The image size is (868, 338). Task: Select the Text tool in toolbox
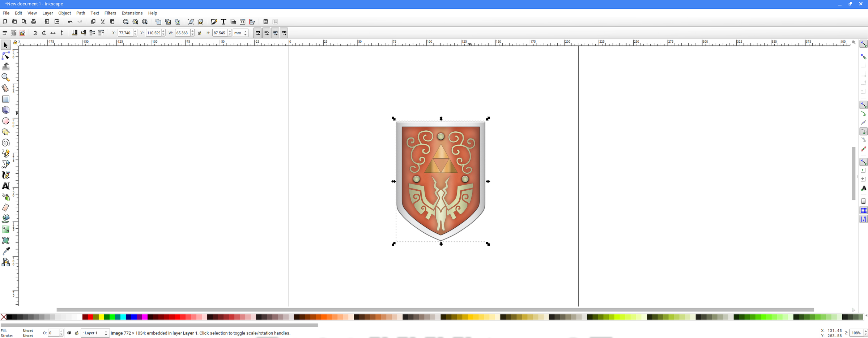pos(6,186)
